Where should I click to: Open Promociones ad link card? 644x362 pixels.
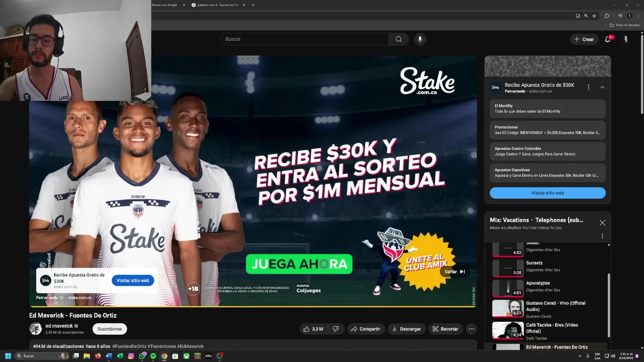547,130
